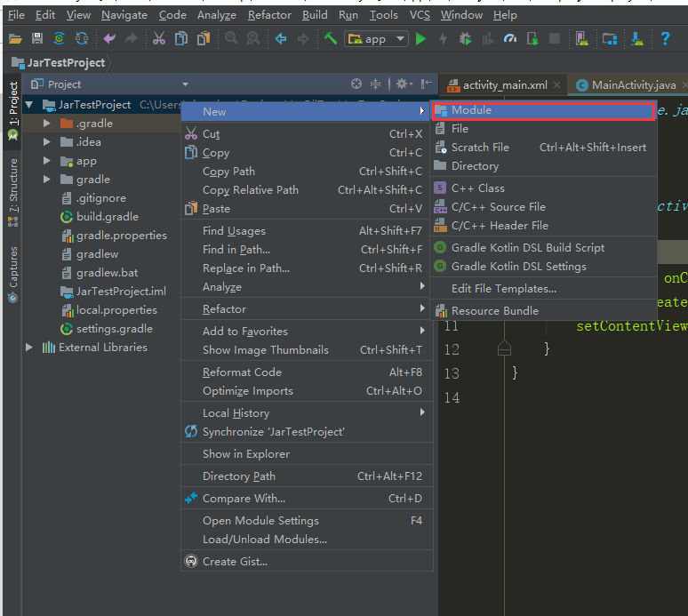Navigate forward with the gray arrow
Image resolution: width=688 pixels, height=616 pixels.
303,38
